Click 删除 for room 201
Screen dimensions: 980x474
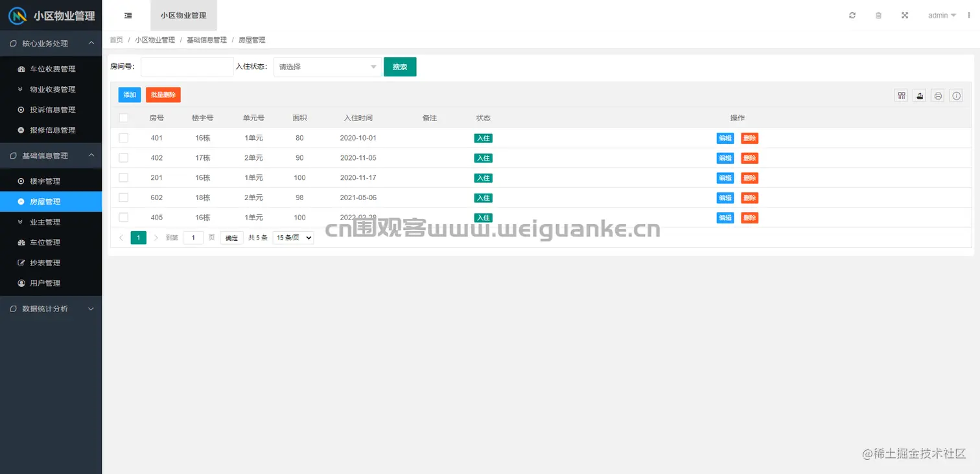pyautogui.click(x=750, y=177)
